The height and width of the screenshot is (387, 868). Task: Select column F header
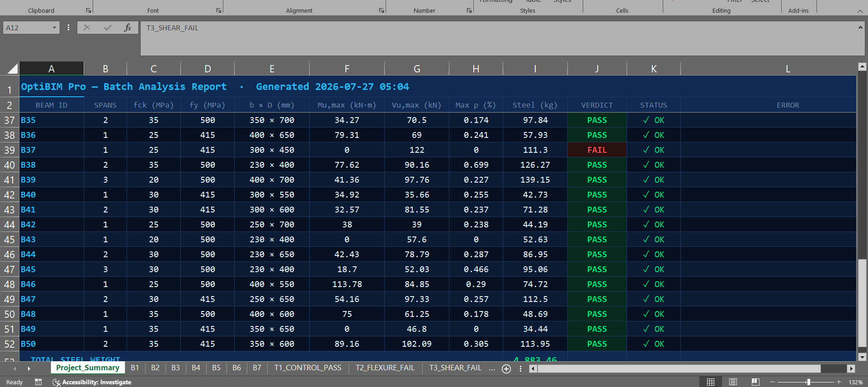[x=347, y=69]
